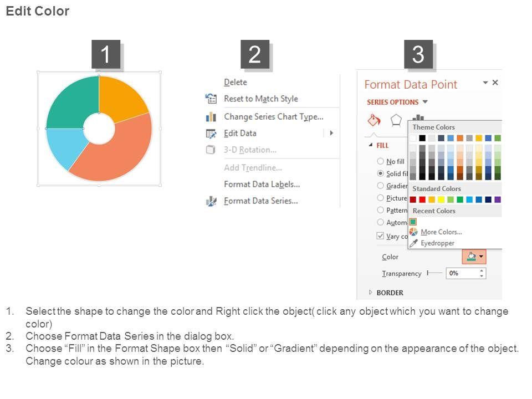Expand the Border section

371,293
